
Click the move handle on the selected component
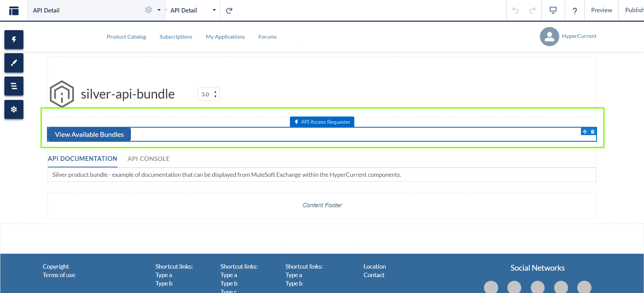585,132
